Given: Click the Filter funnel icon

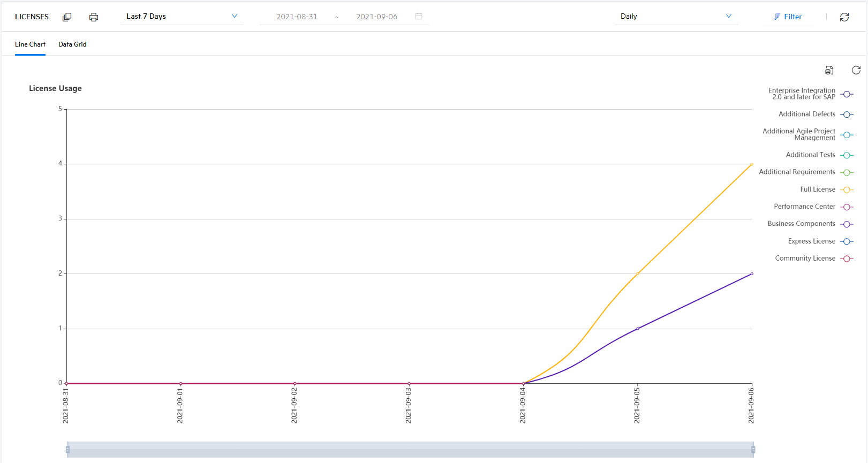Looking at the screenshot, I should 777,17.
